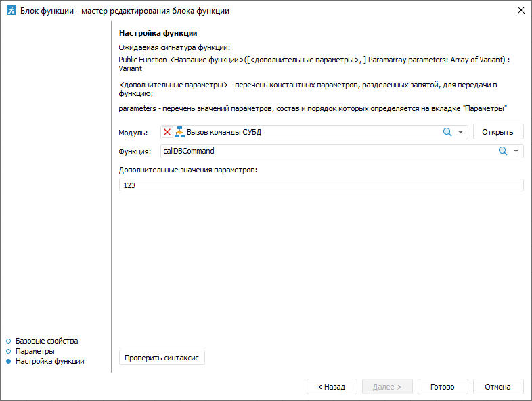Screen dimensions: 532x401
Task: Click the red X clear module icon
Action: click(x=167, y=133)
